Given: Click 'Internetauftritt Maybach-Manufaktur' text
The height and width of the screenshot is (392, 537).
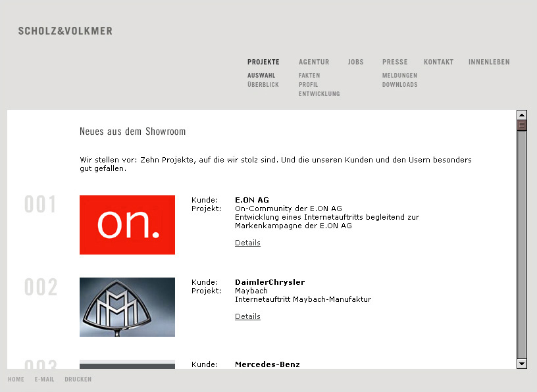Looking at the screenshot, I should tap(303, 299).
